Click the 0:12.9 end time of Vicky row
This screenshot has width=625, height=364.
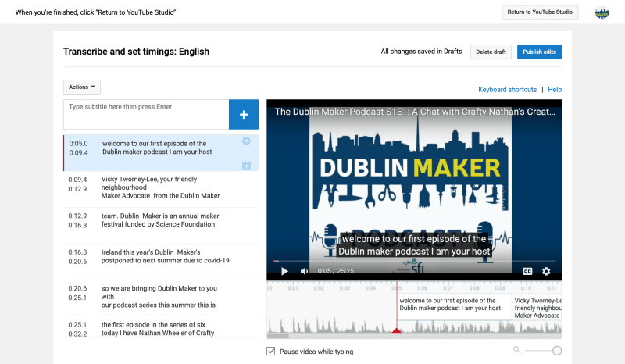[77, 189]
